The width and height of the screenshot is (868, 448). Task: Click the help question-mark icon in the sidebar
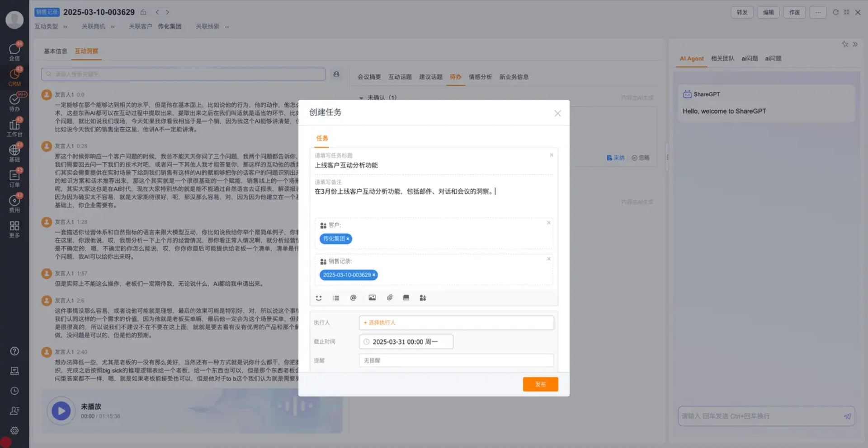[x=14, y=351]
